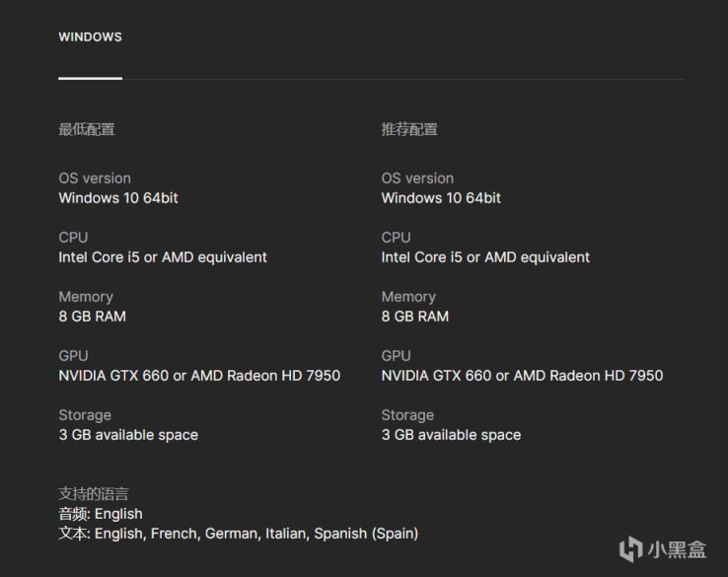Click the Storage label under 推荐配置
Screen dimensions: 728x577
coord(407,415)
